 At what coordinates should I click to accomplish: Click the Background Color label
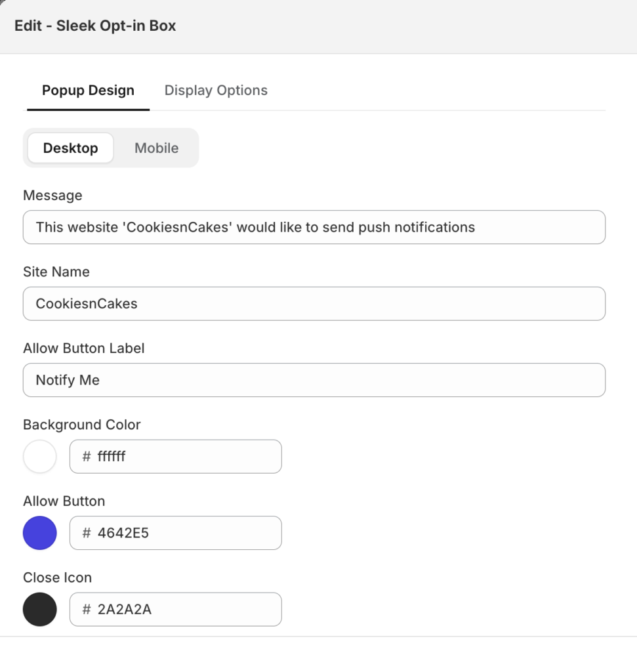pyautogui.click(x=82, y=425)
